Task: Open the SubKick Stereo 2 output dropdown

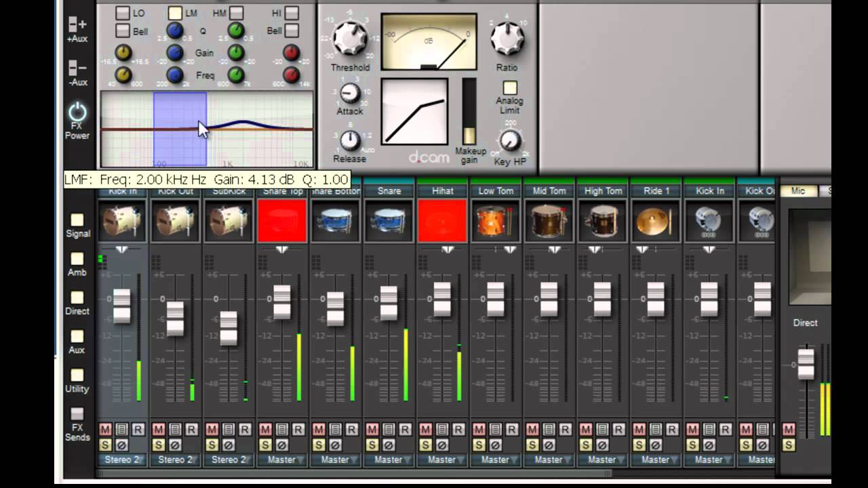Action: tap(229, 460)
